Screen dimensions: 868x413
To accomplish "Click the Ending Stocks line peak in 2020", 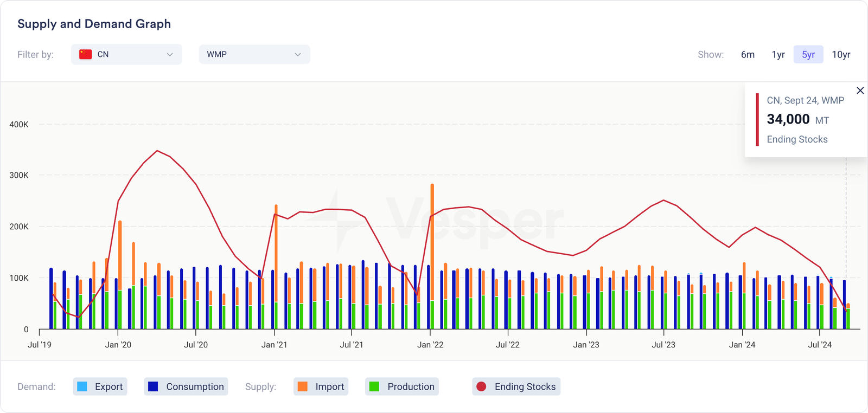I will click(157, 151).
